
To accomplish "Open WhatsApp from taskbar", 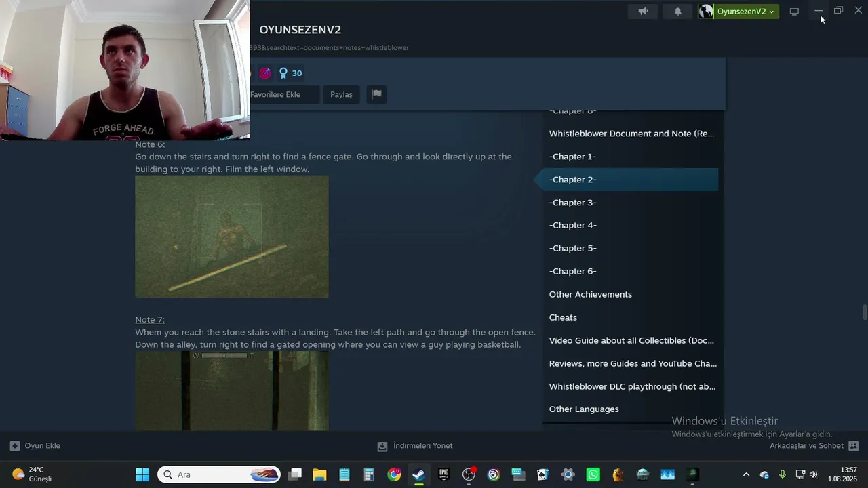I will tap(593, 474).
